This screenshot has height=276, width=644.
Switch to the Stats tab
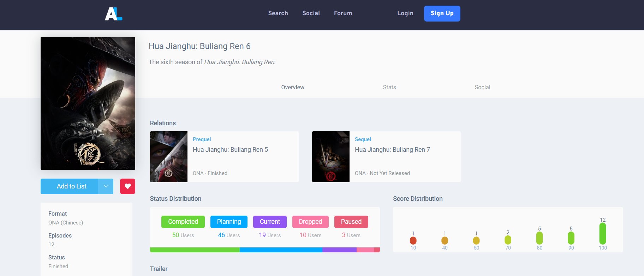(389, 87)
